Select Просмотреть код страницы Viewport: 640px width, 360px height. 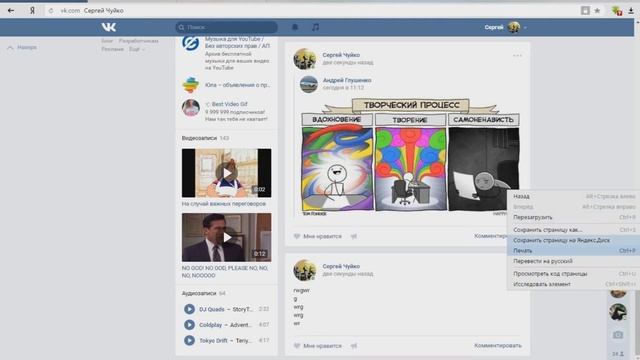pos(573,273)
